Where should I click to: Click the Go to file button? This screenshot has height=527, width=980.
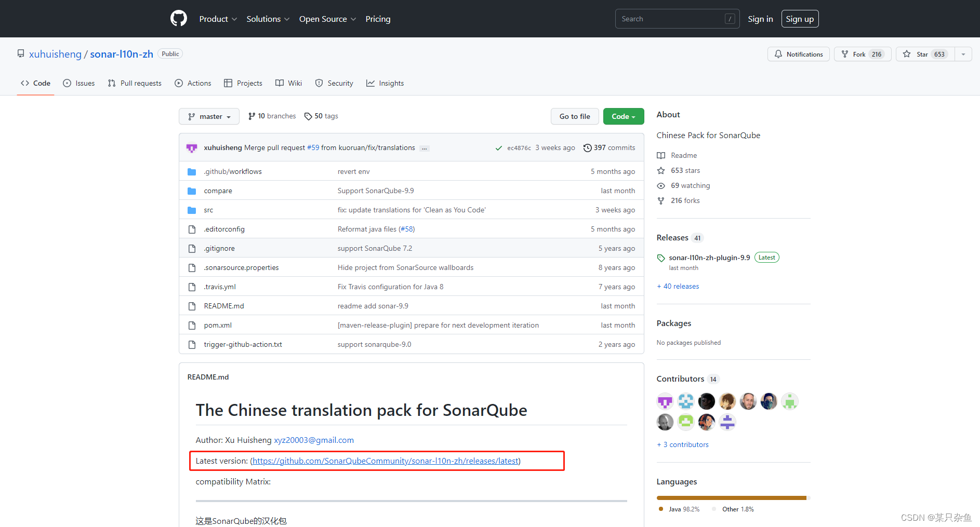pos(575,116)
